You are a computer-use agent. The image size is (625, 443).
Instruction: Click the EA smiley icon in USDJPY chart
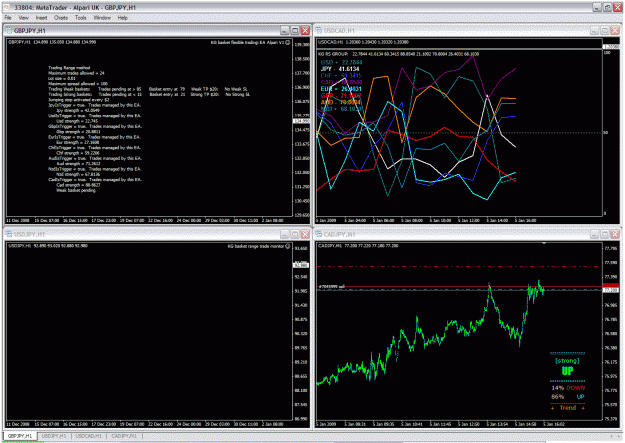pos(288,246)
